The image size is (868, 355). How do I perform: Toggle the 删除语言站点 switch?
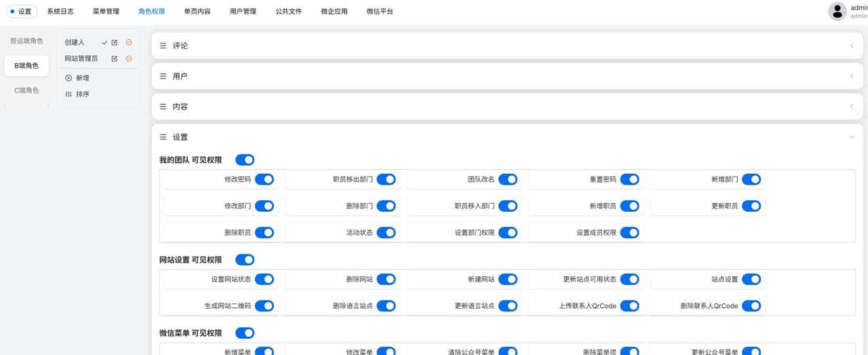click(386, 305)
